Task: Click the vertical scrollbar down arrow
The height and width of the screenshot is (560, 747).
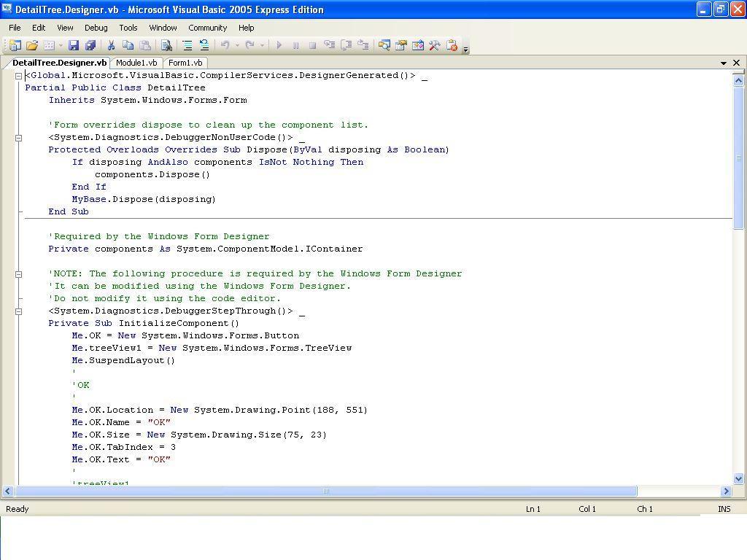Action: pos(738,478)
